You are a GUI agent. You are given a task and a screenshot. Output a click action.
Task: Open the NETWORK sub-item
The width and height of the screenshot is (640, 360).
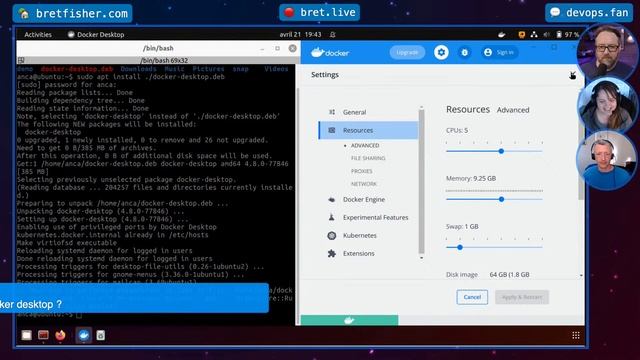[364, 184]
